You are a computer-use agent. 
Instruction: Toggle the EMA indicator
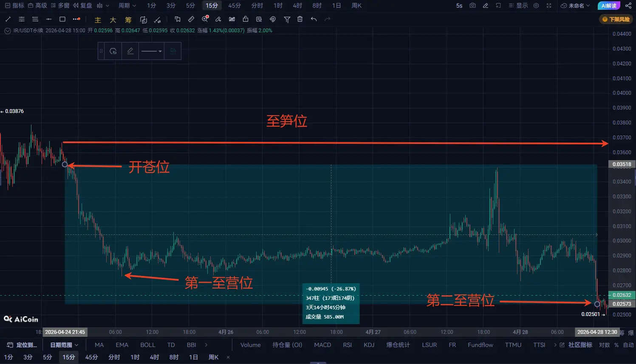(x=122, y=345)
